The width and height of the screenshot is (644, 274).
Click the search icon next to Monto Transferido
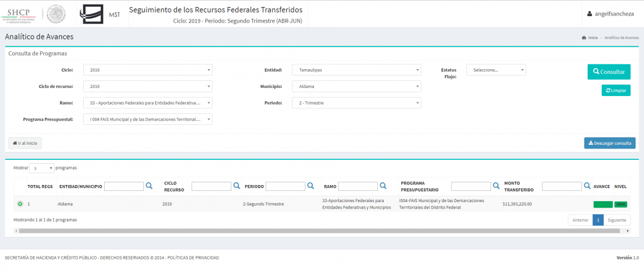click(587, 186)
